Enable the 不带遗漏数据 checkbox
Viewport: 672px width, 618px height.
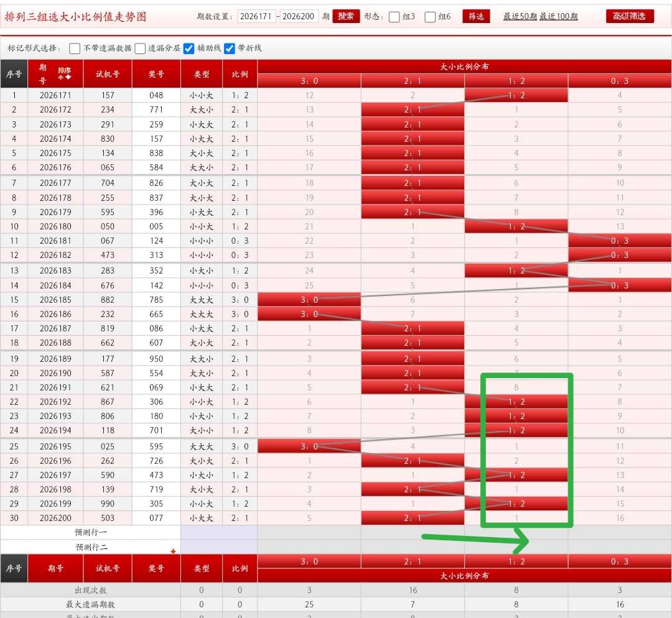click(x=75, y=48)
